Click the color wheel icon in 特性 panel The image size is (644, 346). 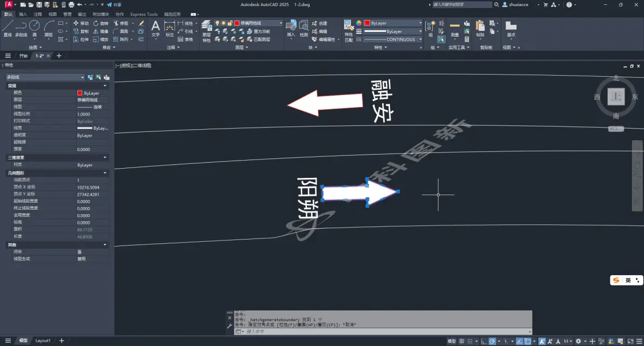(x=359, y=23)
